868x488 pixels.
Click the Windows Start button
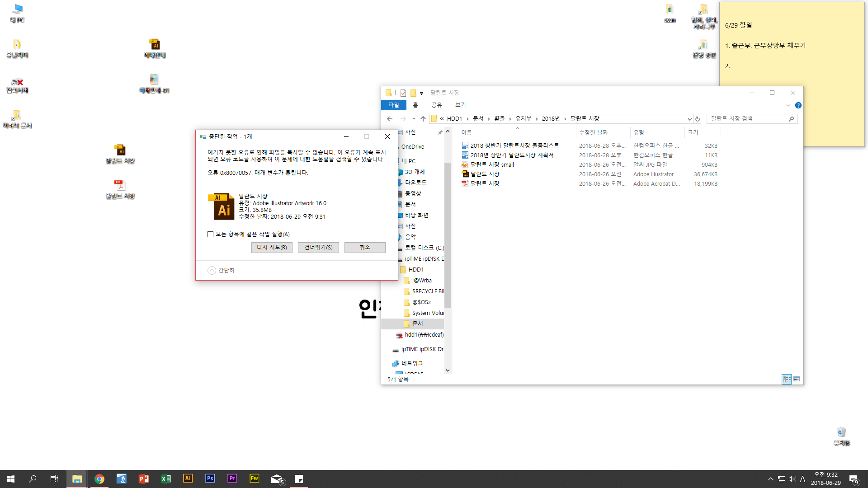coord(11,479)
